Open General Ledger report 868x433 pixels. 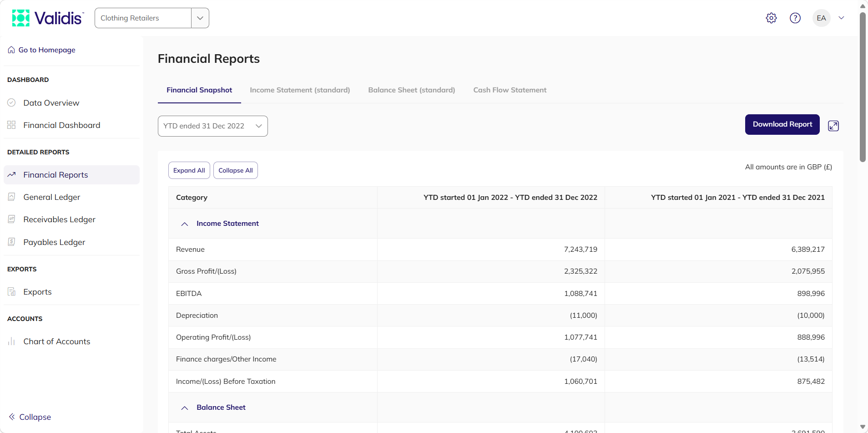pyautogui.click(x=52, y=197)
